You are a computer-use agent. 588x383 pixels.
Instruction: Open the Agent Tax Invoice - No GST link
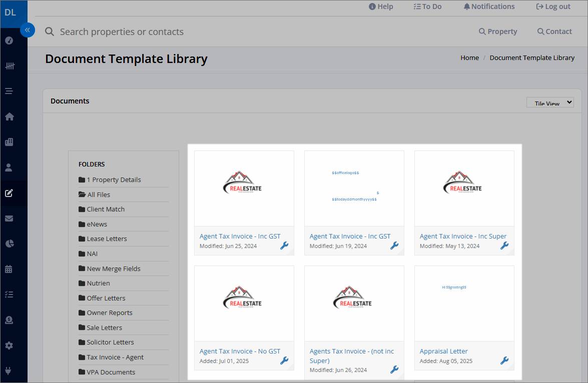(240, 351)
